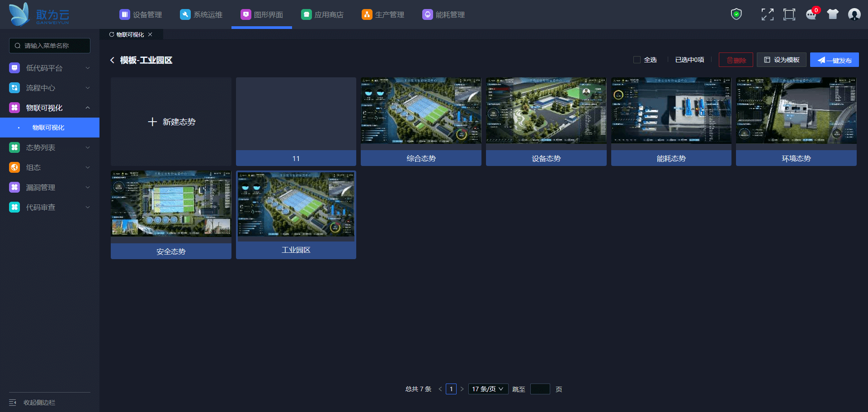Open the 能耗管理 top menu

tap(443, 14)
